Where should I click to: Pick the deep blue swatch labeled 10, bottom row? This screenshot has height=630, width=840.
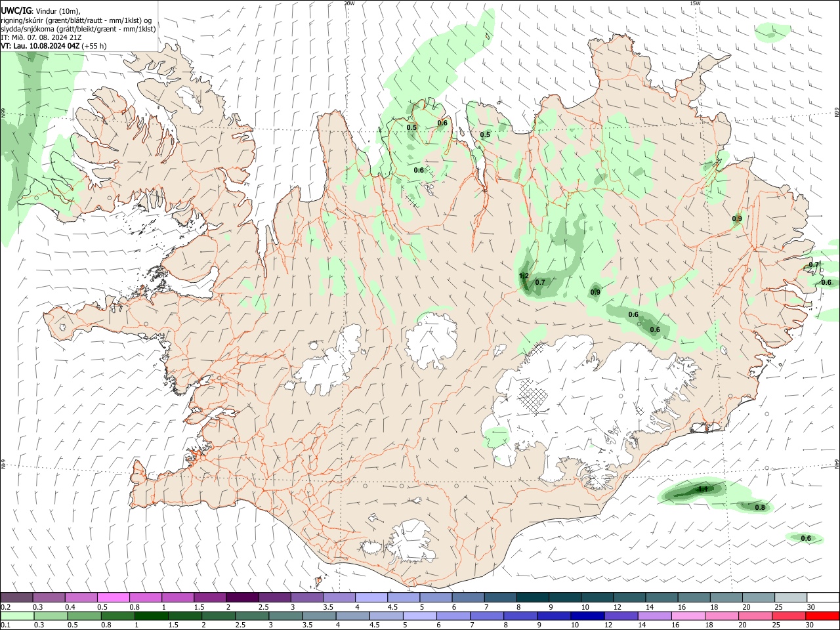point(586,616)
